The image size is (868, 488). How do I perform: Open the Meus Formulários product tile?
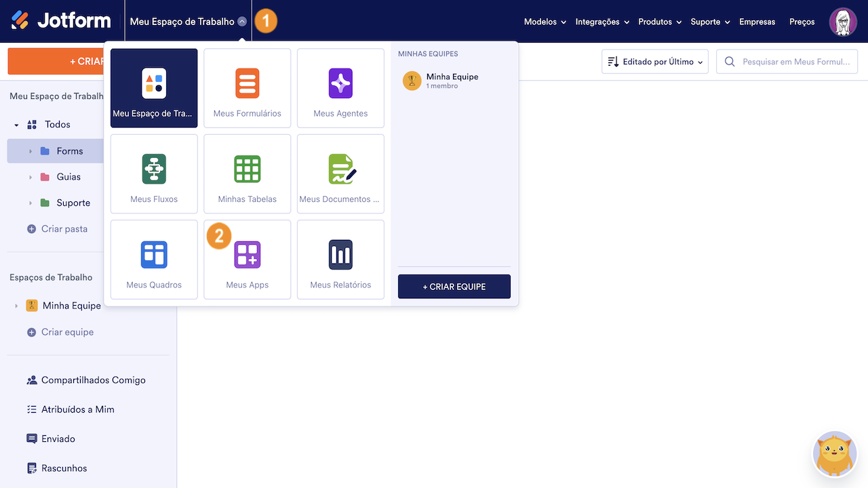click(x=248, y=88)
